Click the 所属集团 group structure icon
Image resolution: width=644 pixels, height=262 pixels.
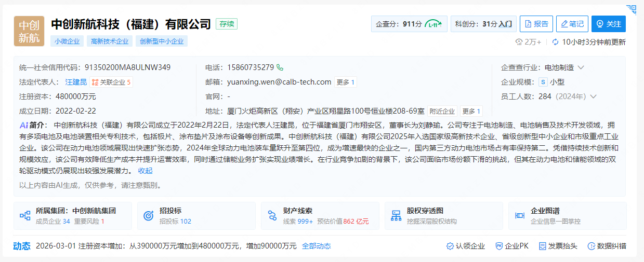click(25, 216)
